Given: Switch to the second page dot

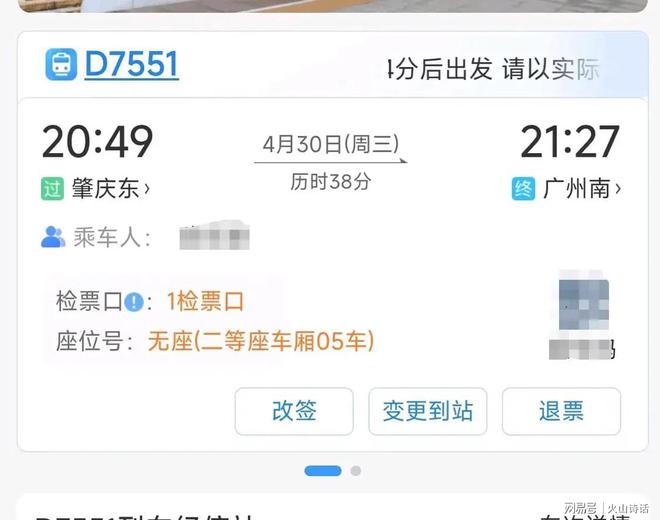Looking at the screenshot, I should [x=356, y=471].
